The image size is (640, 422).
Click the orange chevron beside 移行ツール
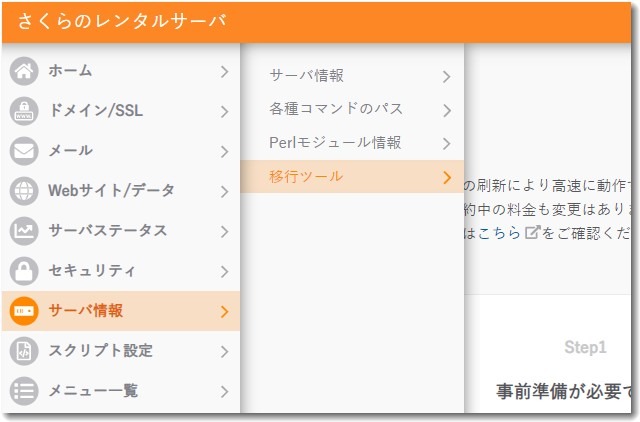pos(447,177)
